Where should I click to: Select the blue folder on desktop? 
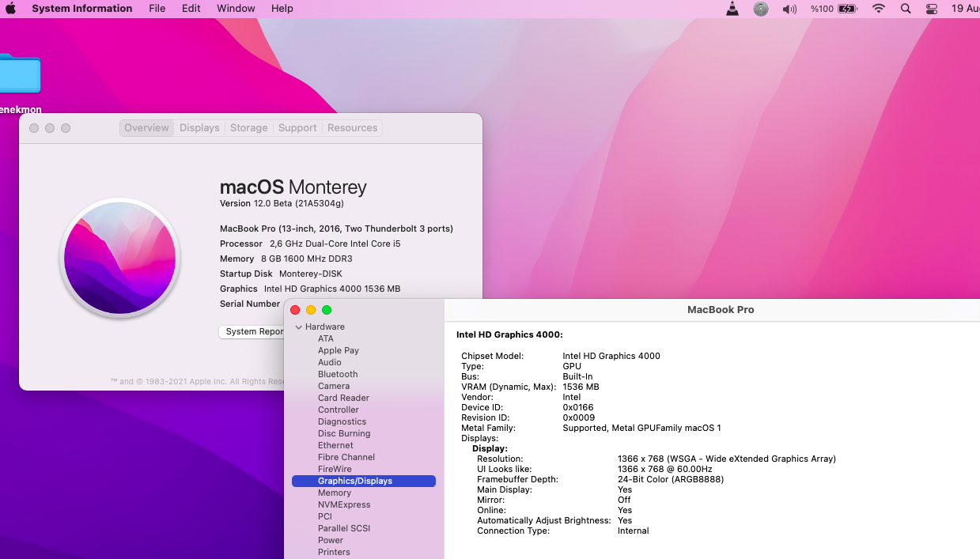tap(19, 75)
